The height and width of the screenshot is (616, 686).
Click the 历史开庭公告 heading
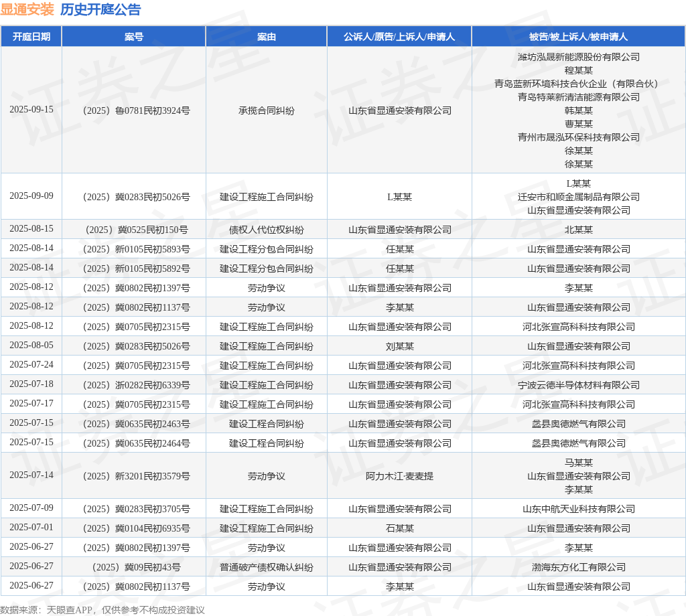(x=100, y=9)
